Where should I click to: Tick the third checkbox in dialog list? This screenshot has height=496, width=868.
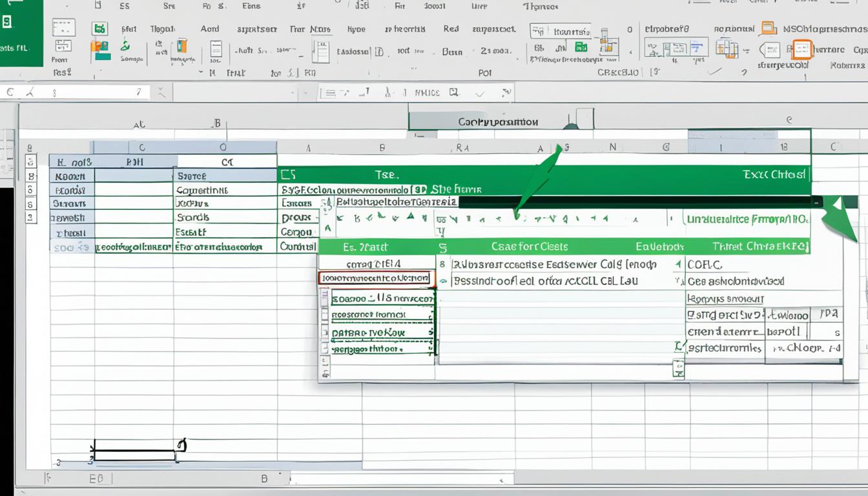325,333
